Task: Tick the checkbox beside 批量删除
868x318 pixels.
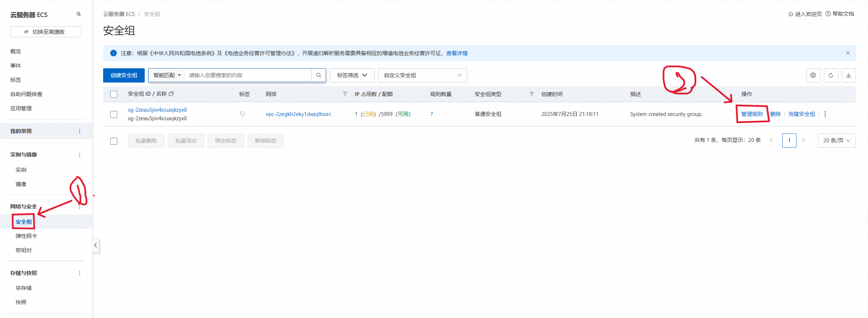Action: [114, 141]
